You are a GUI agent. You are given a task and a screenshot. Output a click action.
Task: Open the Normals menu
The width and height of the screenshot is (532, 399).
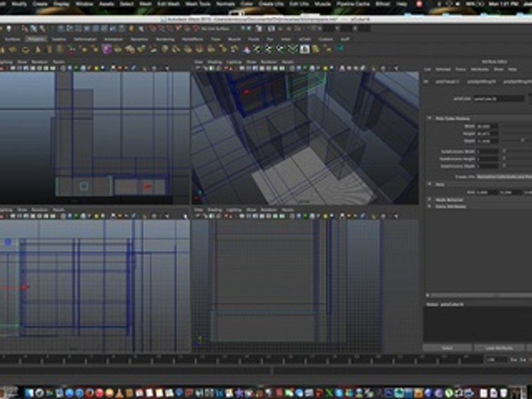pos(226,4)
